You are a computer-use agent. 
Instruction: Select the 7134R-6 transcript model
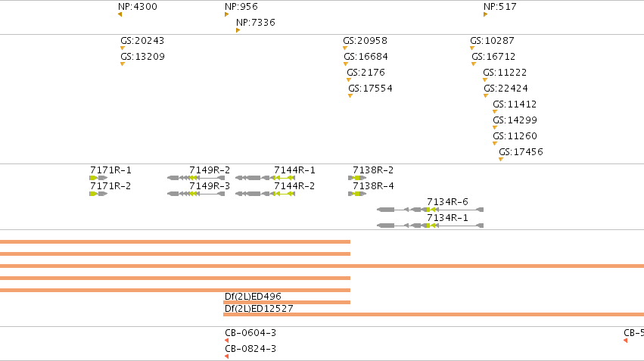(x=431, y=210)
